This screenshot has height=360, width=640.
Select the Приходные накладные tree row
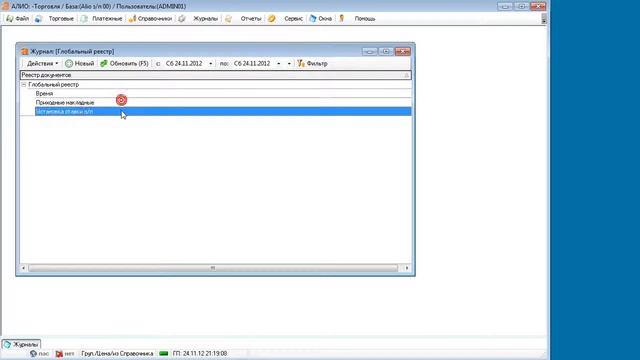click(x=223, y=102)
